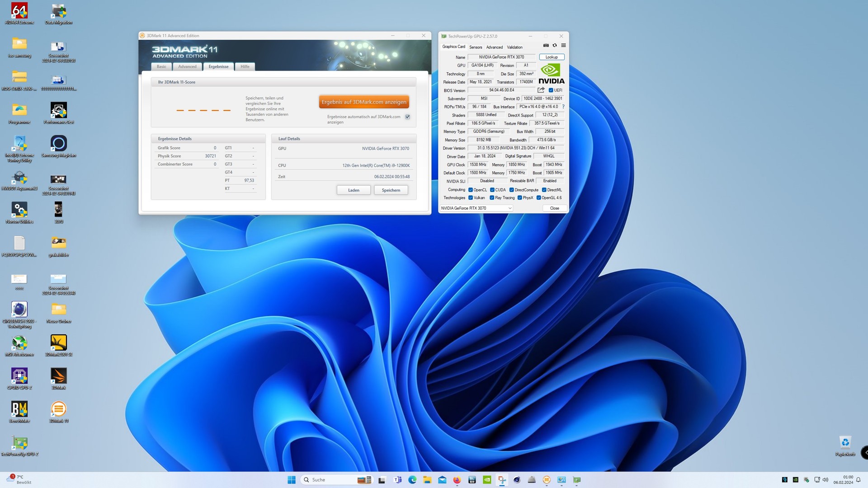Click the PT value 97,53
Image resolution: width=868 pixels, height=488 pixels.
click(249, 180)
